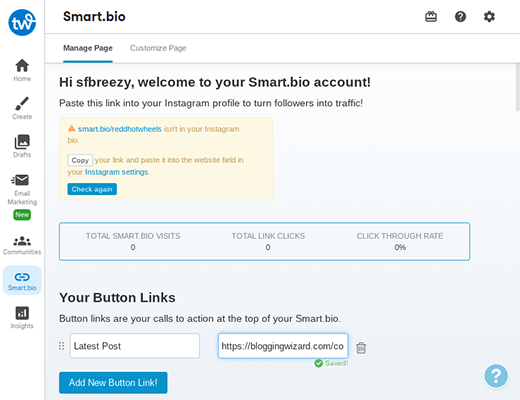This screenshot has width=520, height=400.
Task: Click the TOTAL SMART.BIO VISITS stat
Action: 133,241
